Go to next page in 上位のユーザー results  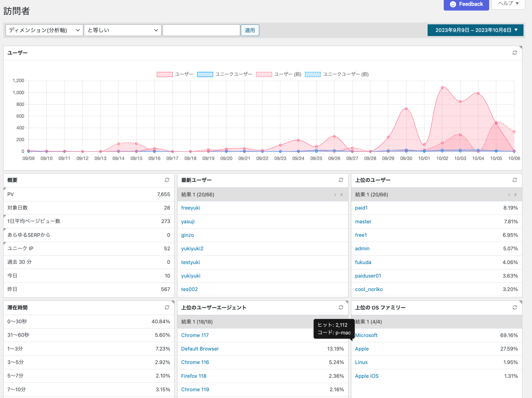coord(509,195)
